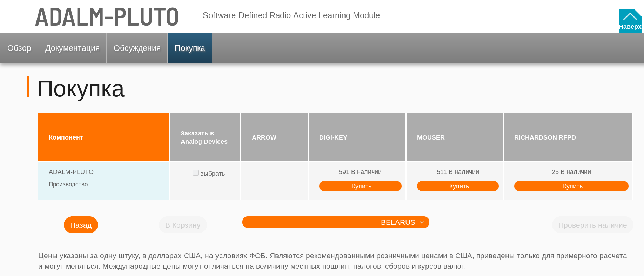Open the BELARUS country dropdown
644x276 pixels.
pyautogui.click(x=336, y=222)
